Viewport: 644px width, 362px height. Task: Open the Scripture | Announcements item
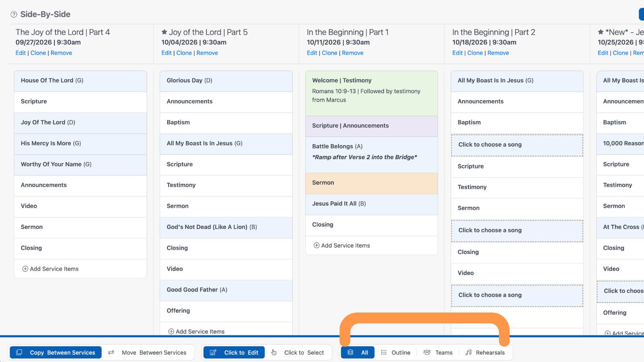[x=372, y=126]
